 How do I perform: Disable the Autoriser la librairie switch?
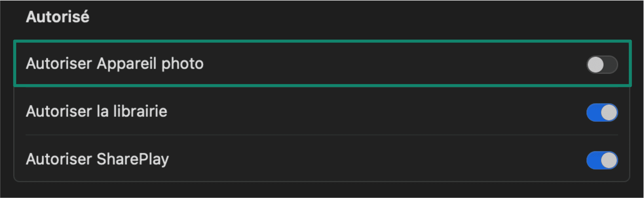tap(602, 112)
